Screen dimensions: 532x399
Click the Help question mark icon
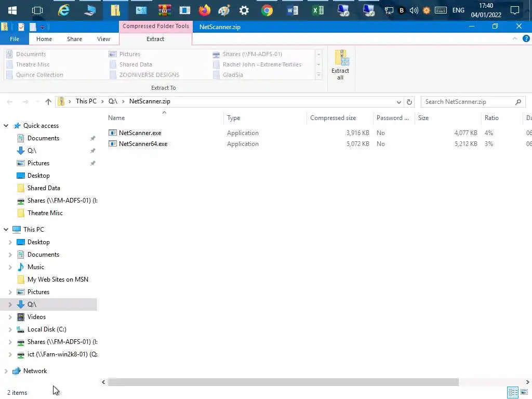tap(526, 38)
